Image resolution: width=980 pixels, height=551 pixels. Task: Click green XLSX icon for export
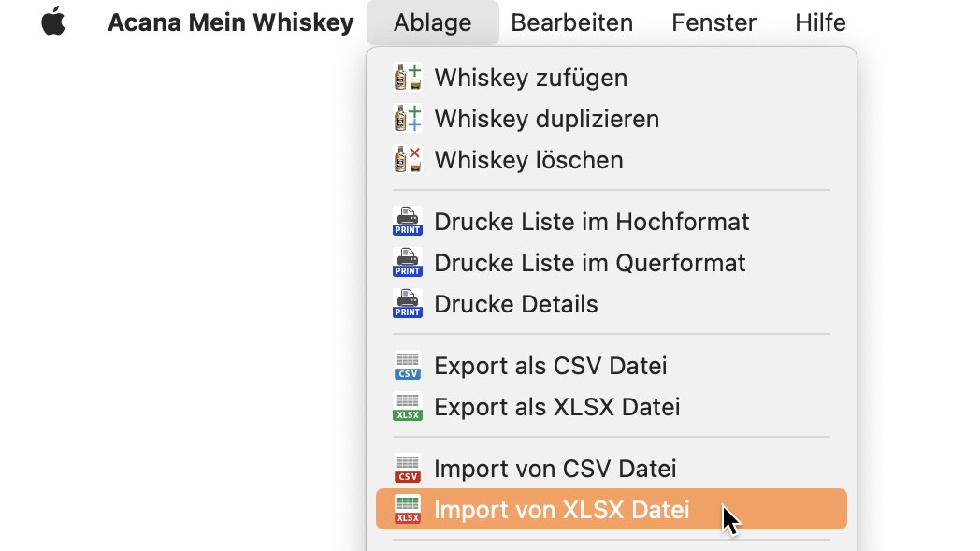[x=408, y=407]
